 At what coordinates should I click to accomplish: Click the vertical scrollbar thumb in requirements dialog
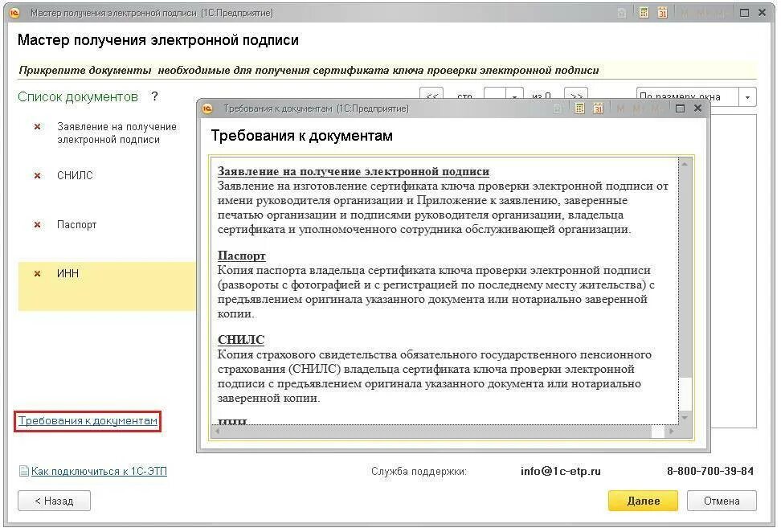coord(685,273)
